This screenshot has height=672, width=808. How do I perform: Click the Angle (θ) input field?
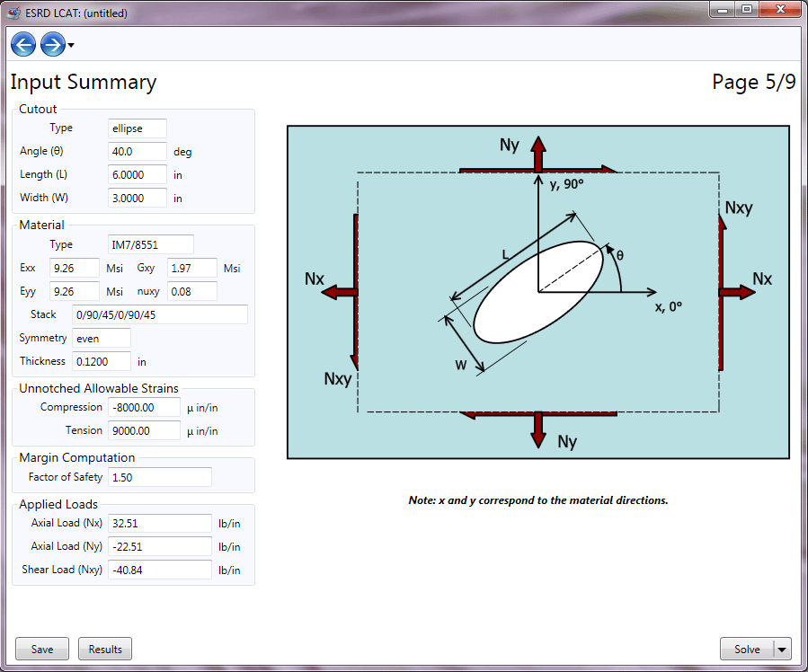pyautogui.click(x=137, y=151)
